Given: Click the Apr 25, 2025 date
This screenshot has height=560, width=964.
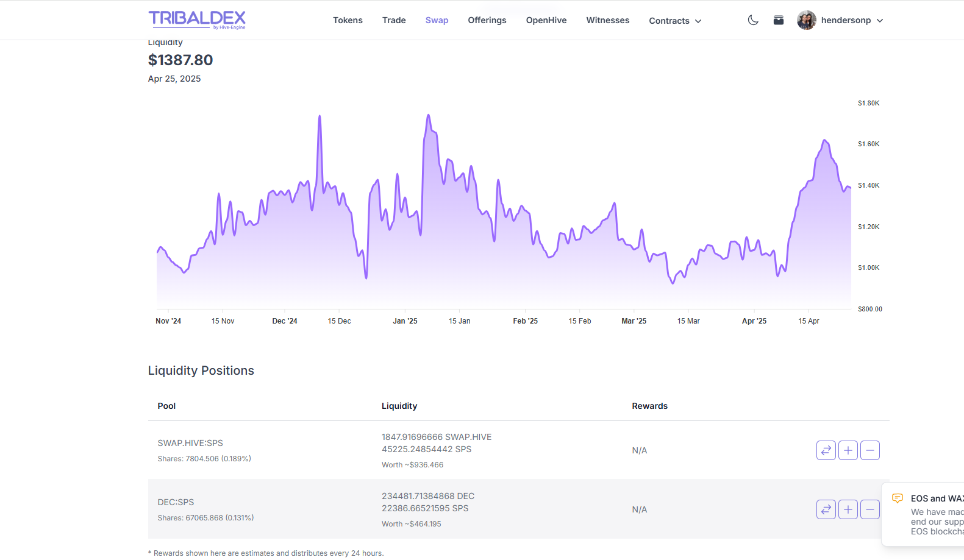Looking at the screenshot, I should pyautogui.click(x=174, y=79).
